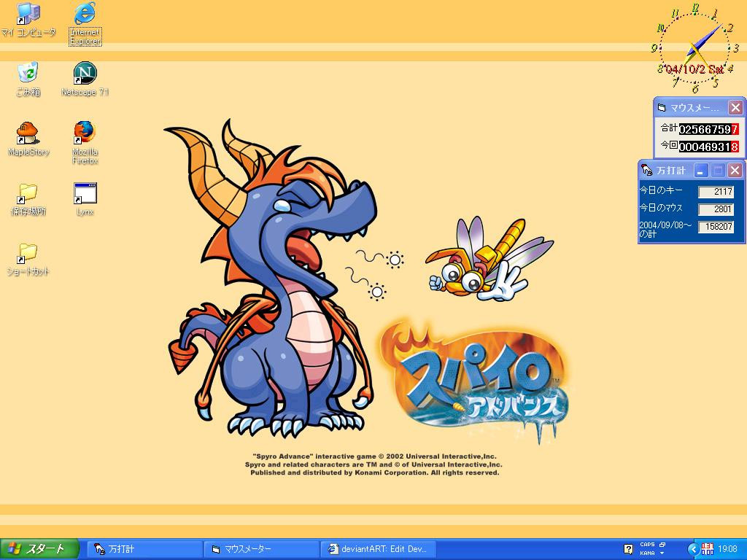The width and height of the screenshot is (747, 560).
Task: Click the 今日のマウス label in 万打計
Action: (x=661, y=208)
